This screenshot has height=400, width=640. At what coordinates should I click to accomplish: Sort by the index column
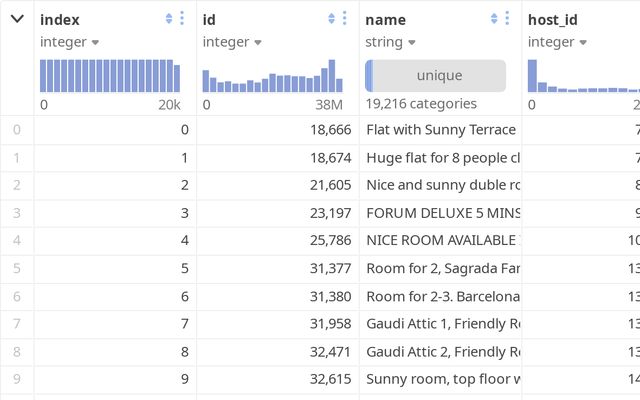point(169,18)
